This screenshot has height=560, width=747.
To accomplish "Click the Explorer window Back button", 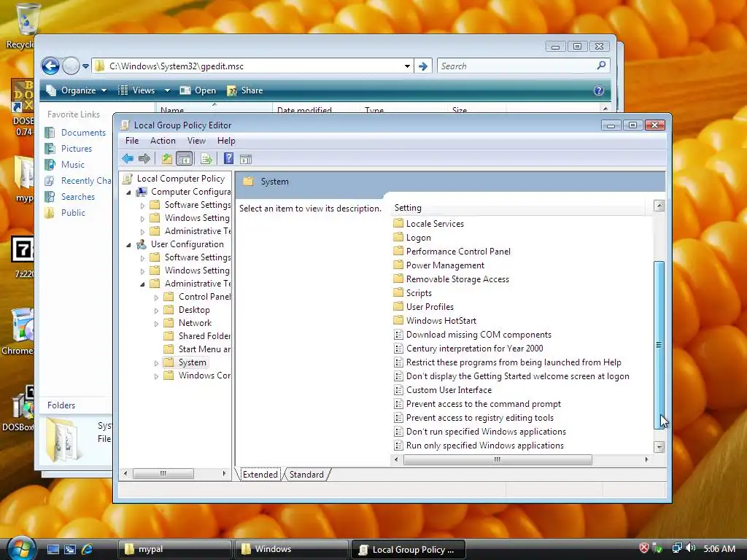I will [x=50, y=66].
